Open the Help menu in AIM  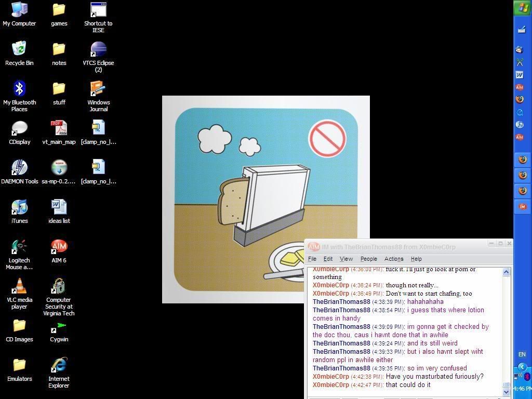(416, 259)
